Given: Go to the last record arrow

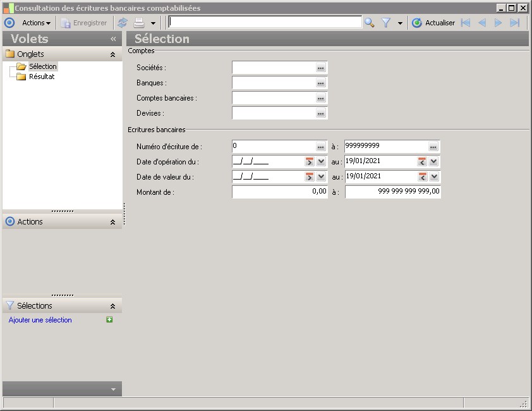Looking at the screenshot, I should click(515, 23).
